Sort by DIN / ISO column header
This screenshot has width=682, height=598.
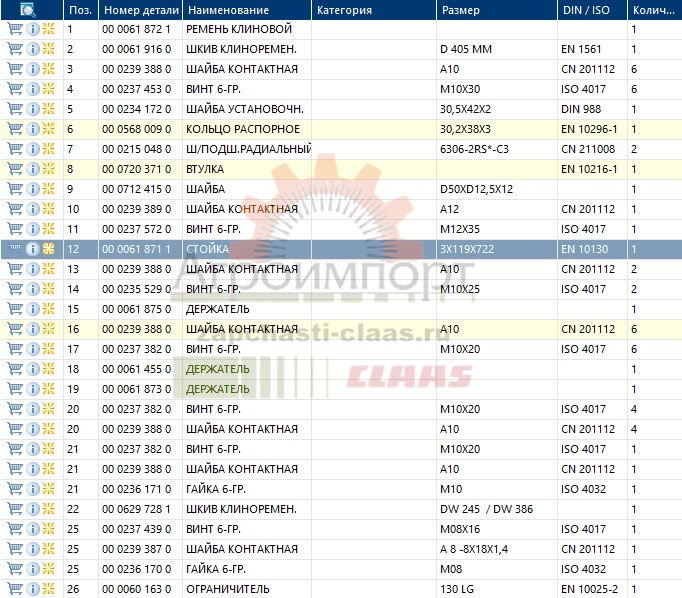tap(592, 10)
